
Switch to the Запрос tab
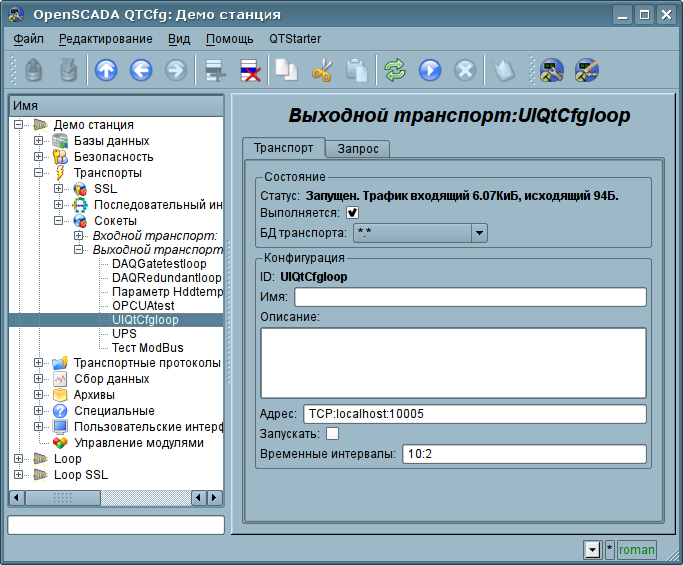coord(358,149)
